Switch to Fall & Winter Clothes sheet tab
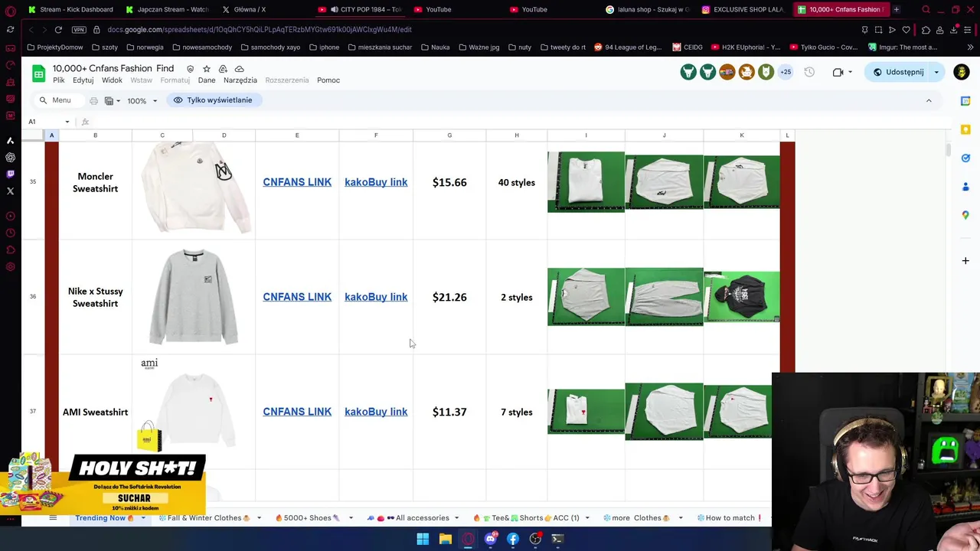Image resolution: width=980 pixels, height=551 pixels. tap(204, 518)
